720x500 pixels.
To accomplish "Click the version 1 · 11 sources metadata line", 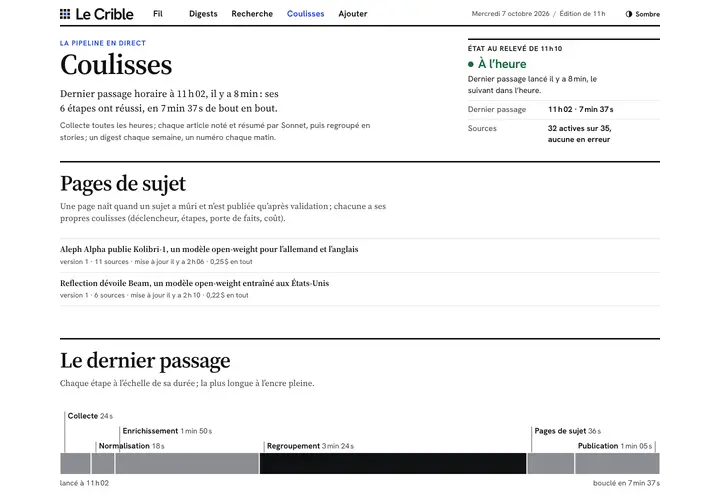I will (x=156, y=262).
